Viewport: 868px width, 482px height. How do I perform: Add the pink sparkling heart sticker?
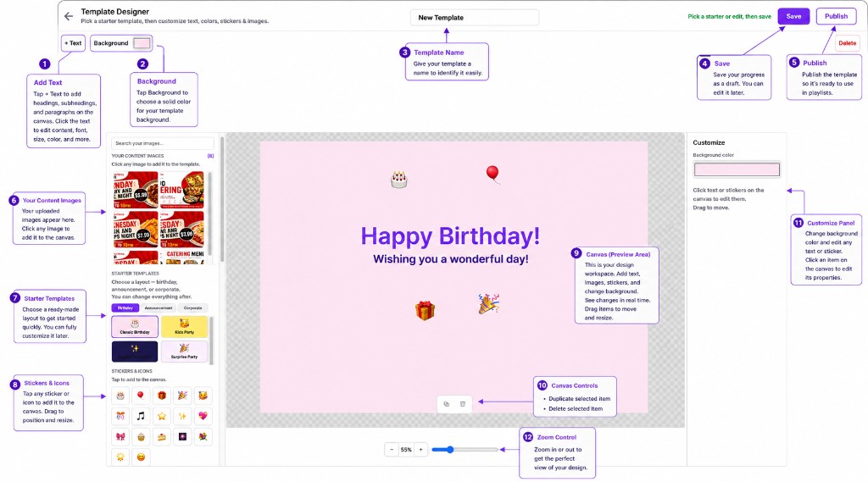point(203,416)
